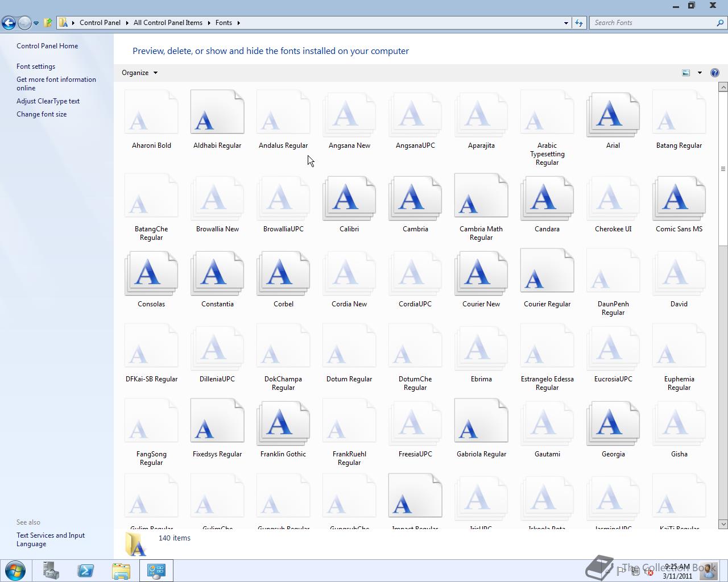
Task: Click the change view icon
Action: [686, 73]
